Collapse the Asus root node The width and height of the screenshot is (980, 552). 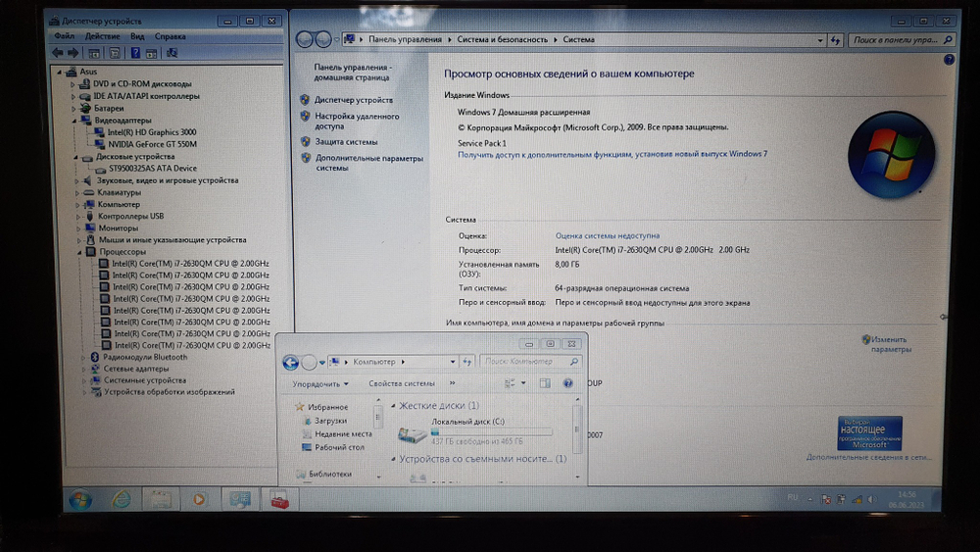coord(60,72)
